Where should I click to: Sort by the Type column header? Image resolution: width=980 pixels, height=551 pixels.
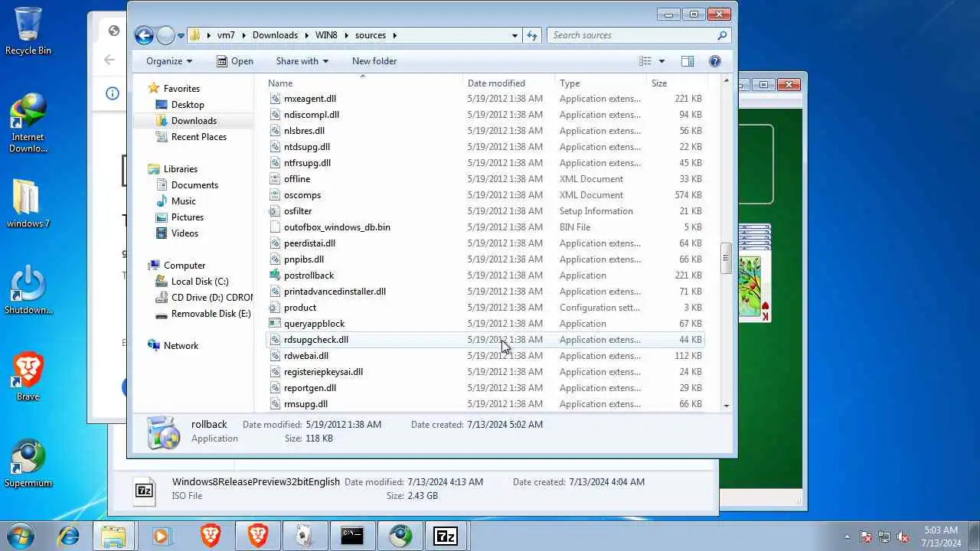pos(600,83)
